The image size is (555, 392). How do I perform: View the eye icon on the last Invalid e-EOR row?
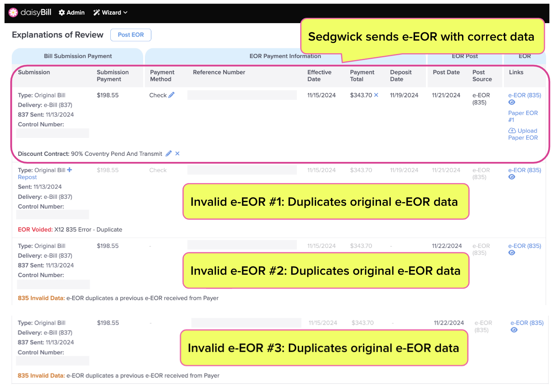point(514,330)
